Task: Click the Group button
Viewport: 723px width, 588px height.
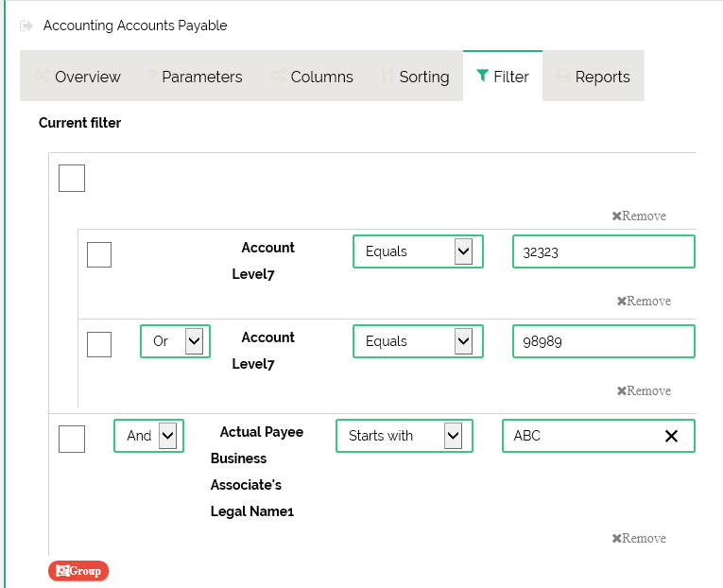Action: tap(78, 571)
